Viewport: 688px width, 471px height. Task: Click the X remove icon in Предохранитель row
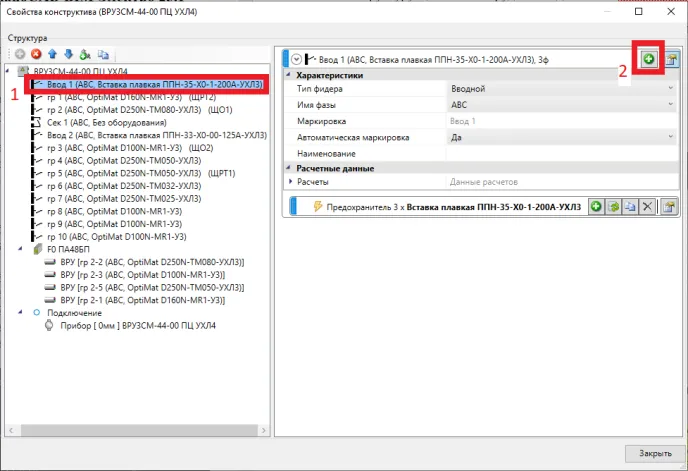[x=647, y=206]
